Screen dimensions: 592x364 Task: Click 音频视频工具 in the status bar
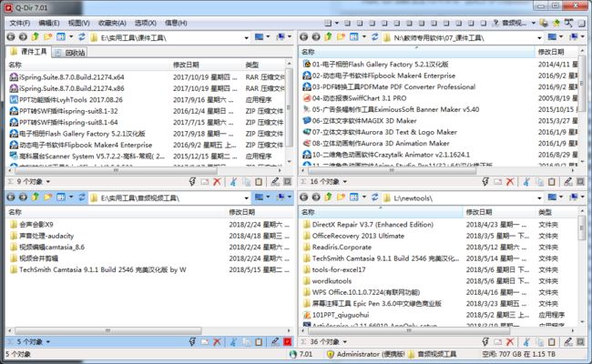[433, 354]
